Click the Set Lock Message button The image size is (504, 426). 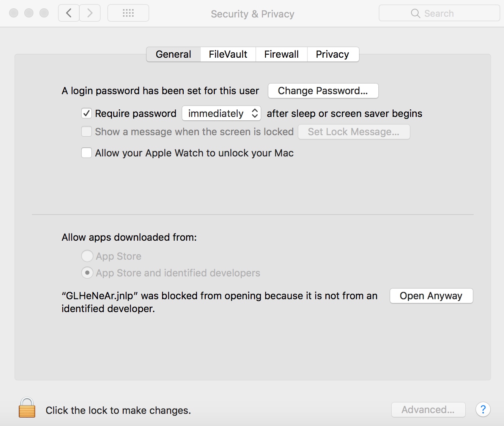tap(354, 132)
